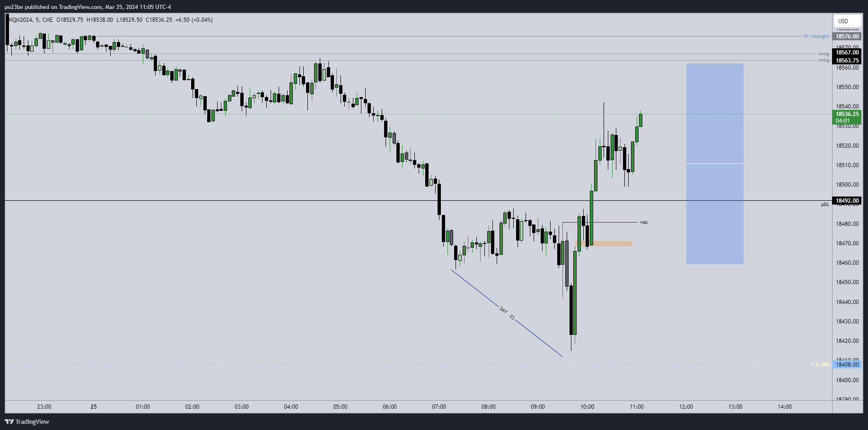This screenshot has height=430, width=868.
Task: Select the 18576.00 price tag
Action: [x=847, y=36]
